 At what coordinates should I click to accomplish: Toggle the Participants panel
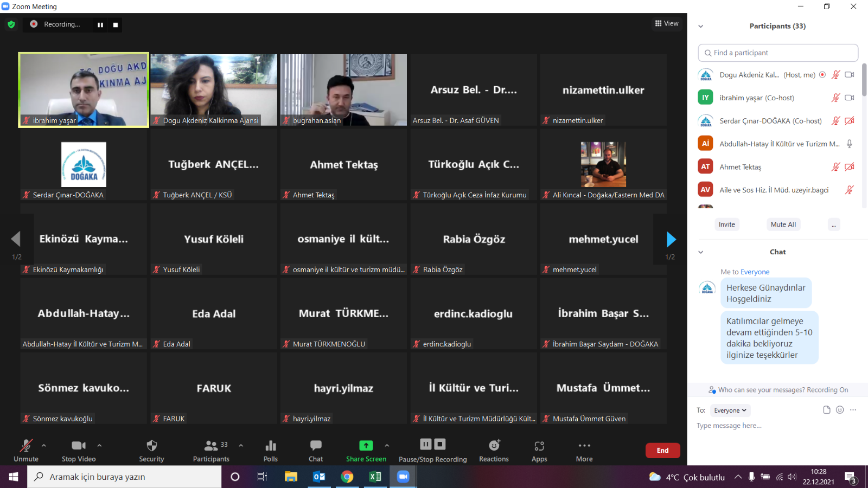[x=212, y=450]
